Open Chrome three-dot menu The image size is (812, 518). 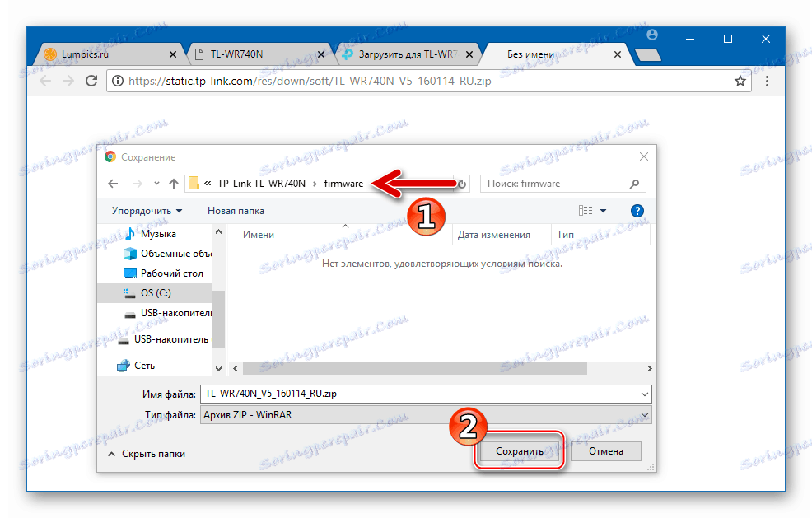(x=767, y=81)
